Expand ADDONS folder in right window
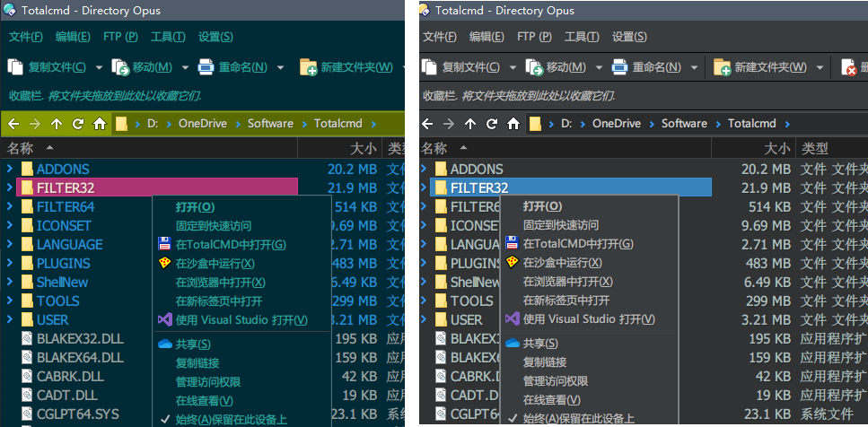This screenshot has height=427, width=868. tap(424, 169)
